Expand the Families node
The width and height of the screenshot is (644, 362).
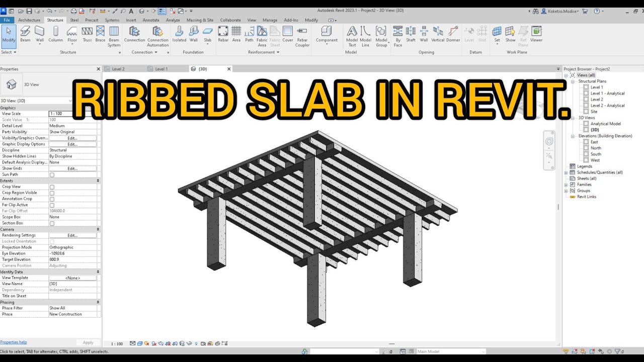point(566,185)
